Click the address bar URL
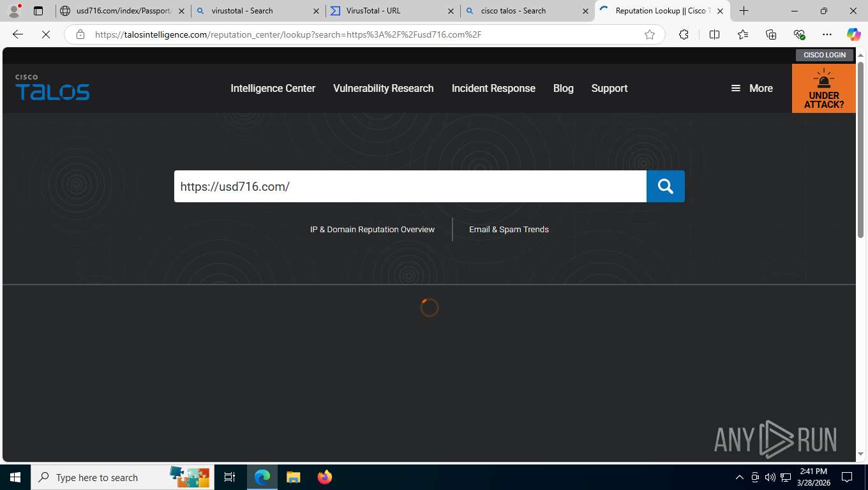The height and width of the screenshot is (490, 868). tap(288, 34)
